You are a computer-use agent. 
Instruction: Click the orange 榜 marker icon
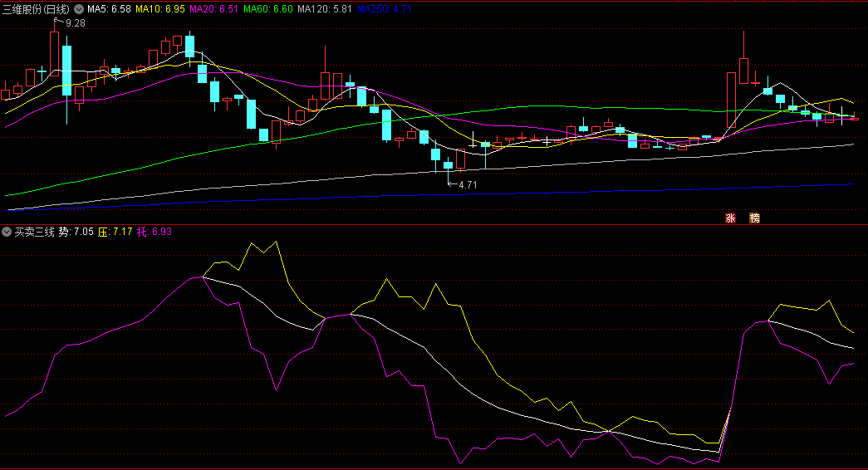coord(754,218)
